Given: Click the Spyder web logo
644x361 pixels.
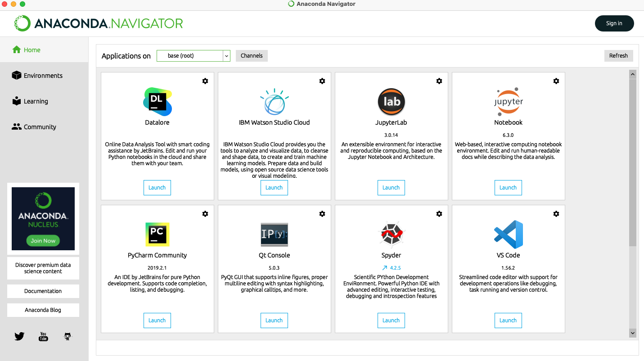Looking at the screenshot, I should (x=392, y=235).
